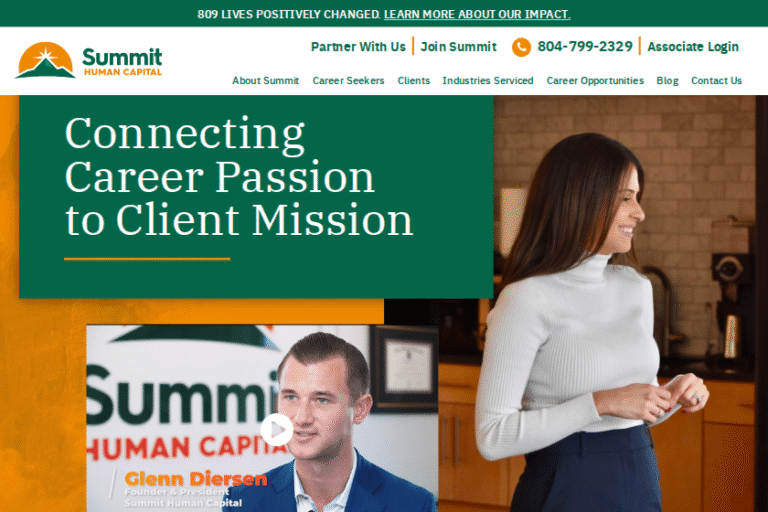768x512 pixels.
Task: View the Career Opportunities page
Action: [x=595, y=80]
